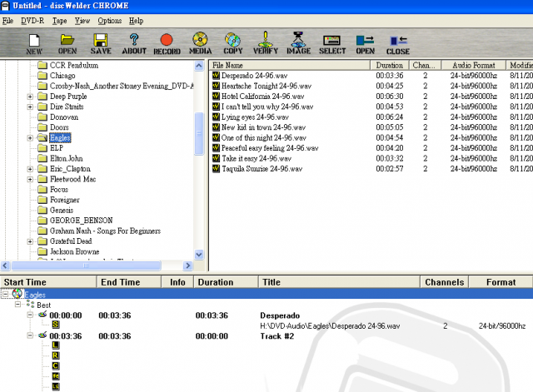This screenshot has height=392, width=533.
Task: Open the Options menu
Action: tap(109, 21)
